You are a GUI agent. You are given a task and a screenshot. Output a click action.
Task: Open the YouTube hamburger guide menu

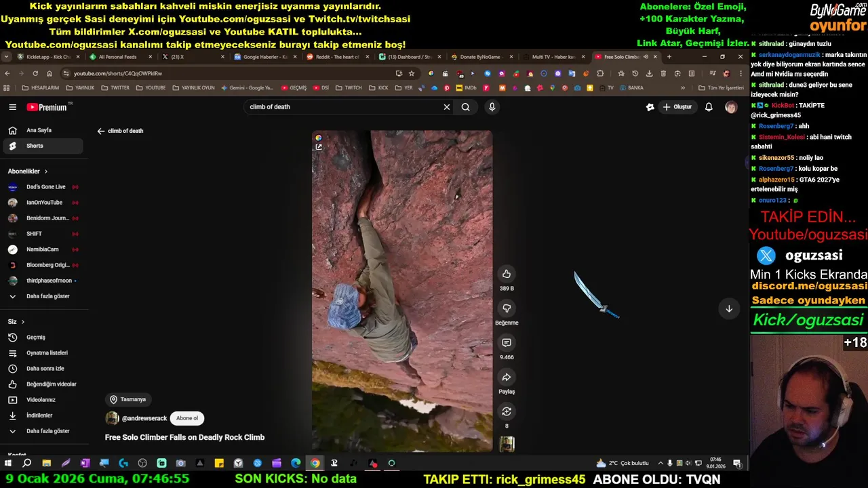[x=12, y=107]
